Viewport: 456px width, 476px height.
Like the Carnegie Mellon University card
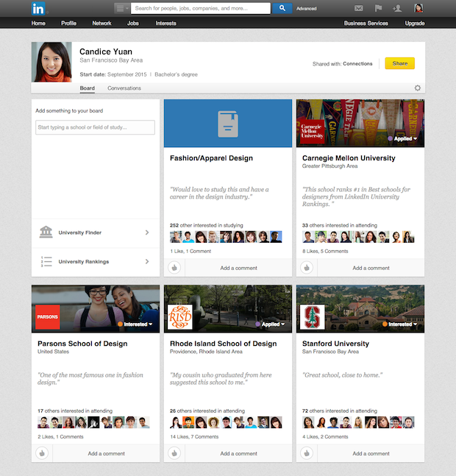tap(307, 268)
